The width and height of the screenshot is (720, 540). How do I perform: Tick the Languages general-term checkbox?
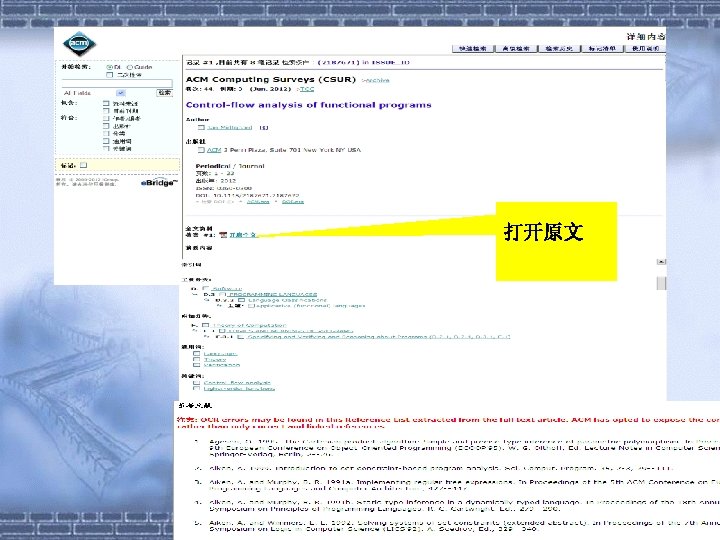tap(197, 354)
